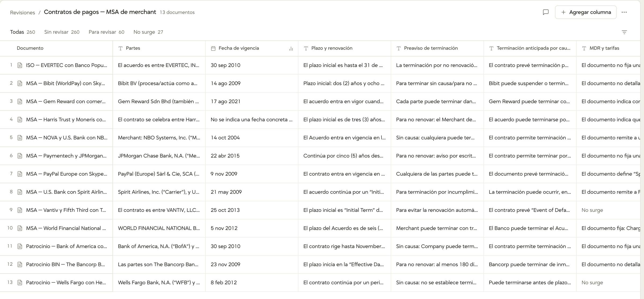Click text type icon beside Plazo y renovación
The width and height of the screenshot is (644, 299).
[x=306, y=48]
